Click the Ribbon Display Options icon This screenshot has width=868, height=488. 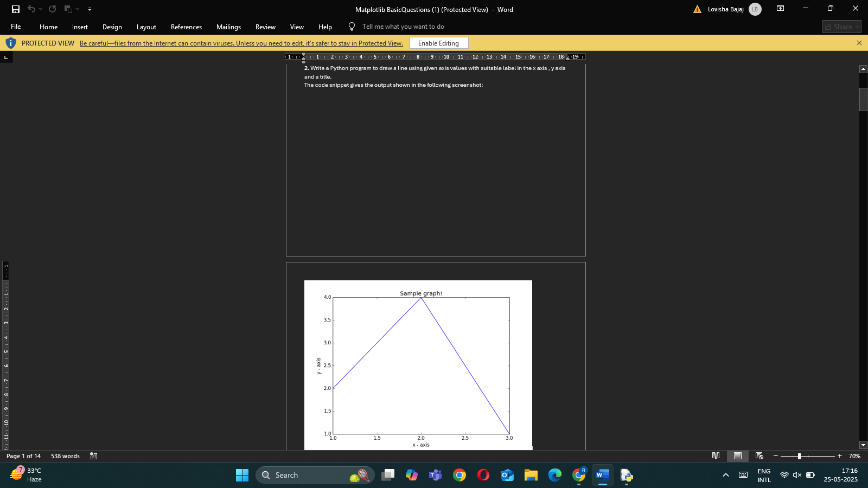[x=780, y=9]
